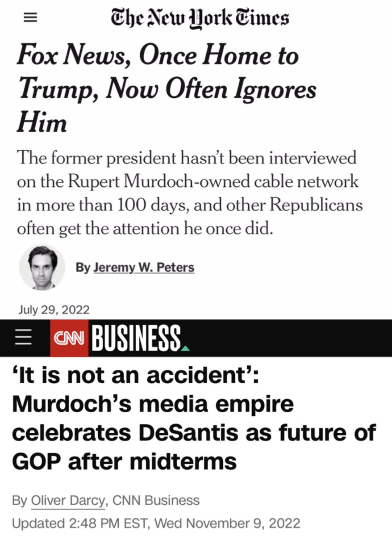Click 'GOP after midterms' headline line
This screenshot has height=536, width=392.
(124, 461)
